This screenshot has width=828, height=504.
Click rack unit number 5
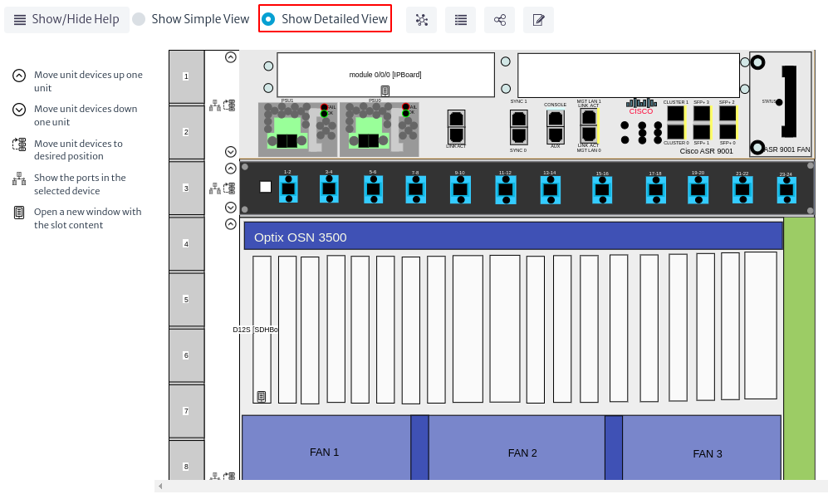tap(186, 299)
